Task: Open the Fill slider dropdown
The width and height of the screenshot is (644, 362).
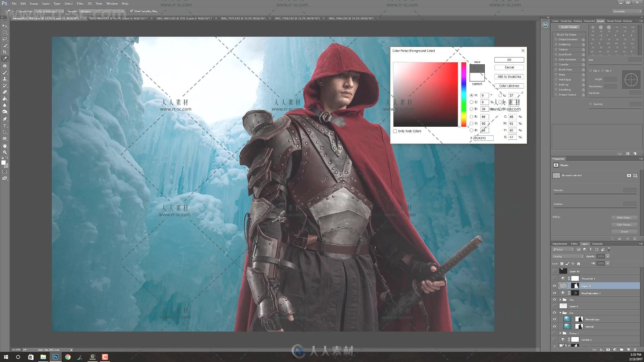Action: (608, 263)
